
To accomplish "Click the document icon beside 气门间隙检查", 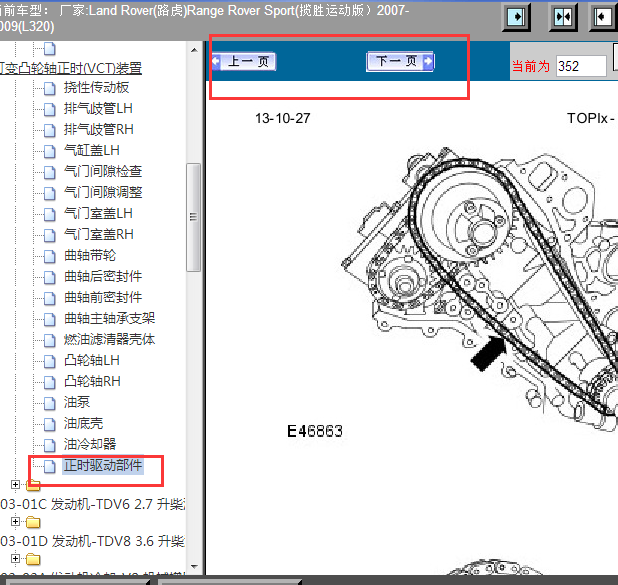I will point(49,172).
